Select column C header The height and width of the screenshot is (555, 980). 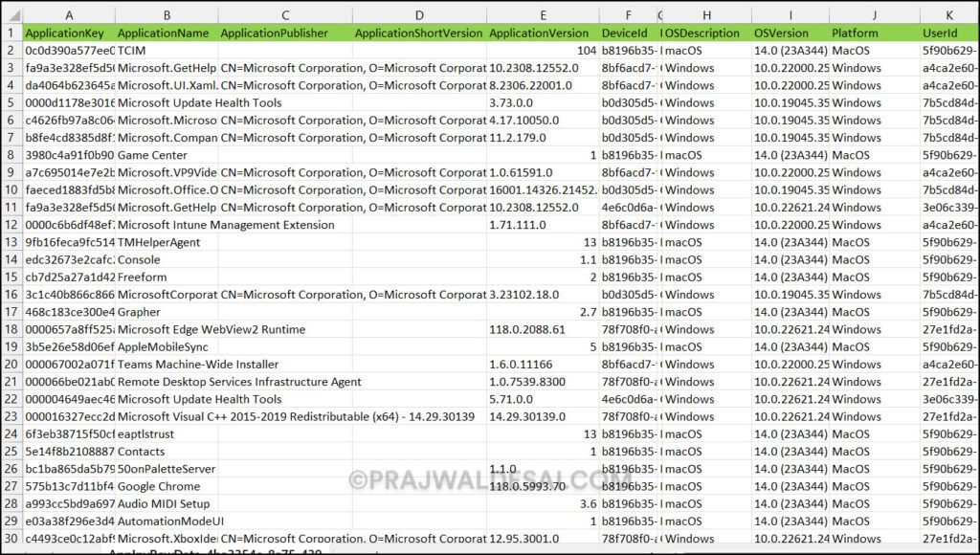(285, 15)
